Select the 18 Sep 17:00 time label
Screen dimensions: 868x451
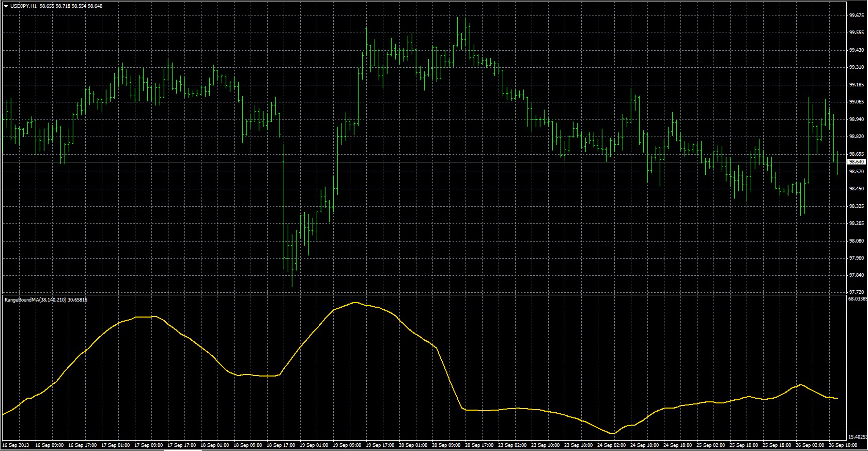(281, 445)
